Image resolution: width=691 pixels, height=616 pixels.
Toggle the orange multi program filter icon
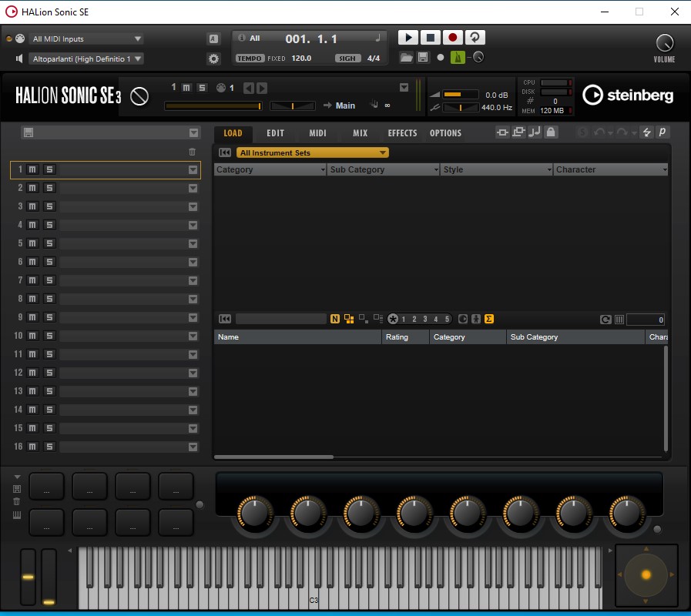(x=349, y=319)
